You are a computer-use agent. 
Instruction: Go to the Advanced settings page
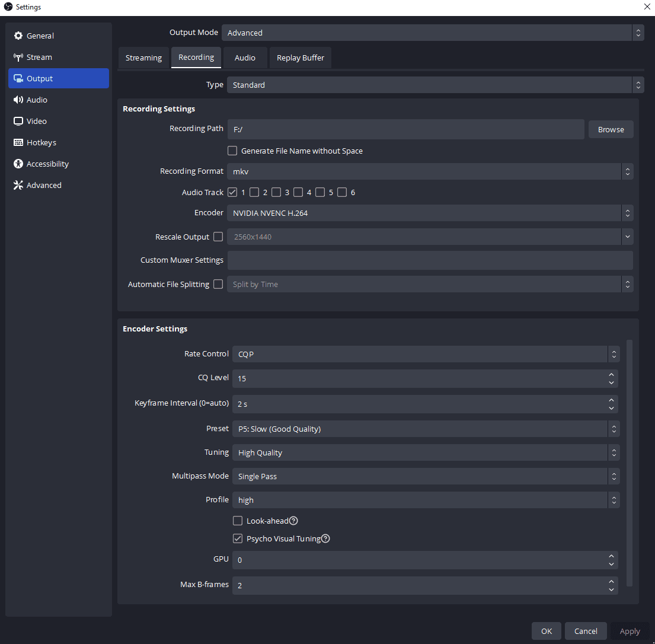point(59,185)
